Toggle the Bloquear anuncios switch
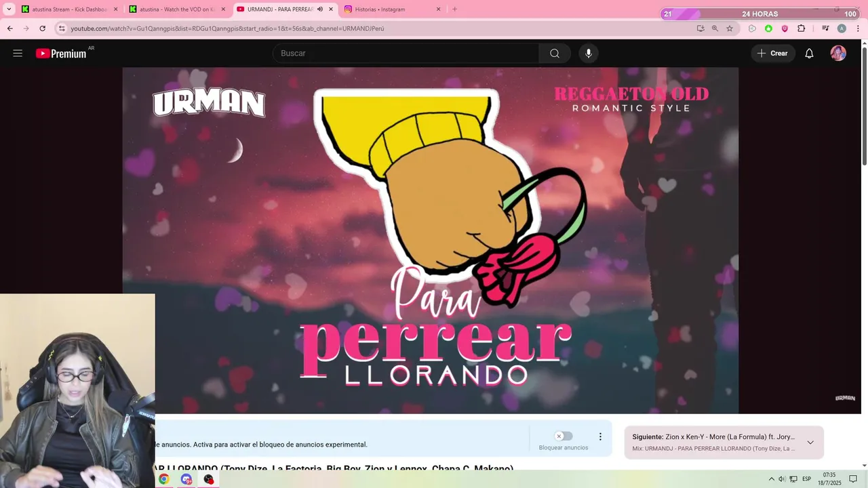The height and width of the screenshot is (488, 868). [x=563, y=436]
